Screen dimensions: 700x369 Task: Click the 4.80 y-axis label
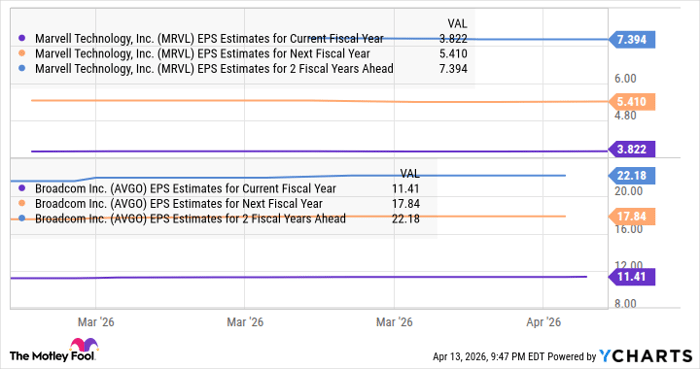click(625, 116)
